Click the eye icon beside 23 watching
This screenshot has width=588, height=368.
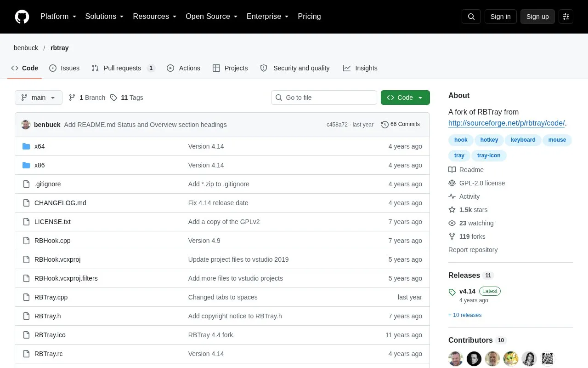click(x=452, y=223)
